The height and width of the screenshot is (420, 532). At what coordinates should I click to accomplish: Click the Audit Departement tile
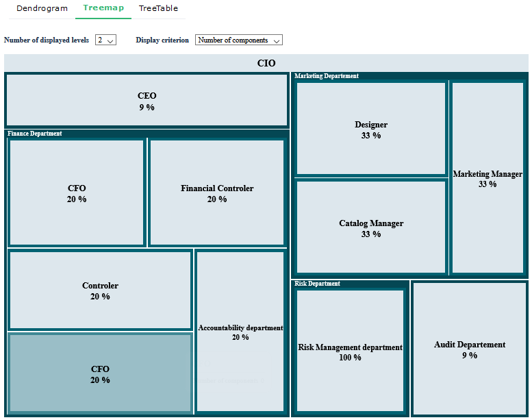click(470, 349)
